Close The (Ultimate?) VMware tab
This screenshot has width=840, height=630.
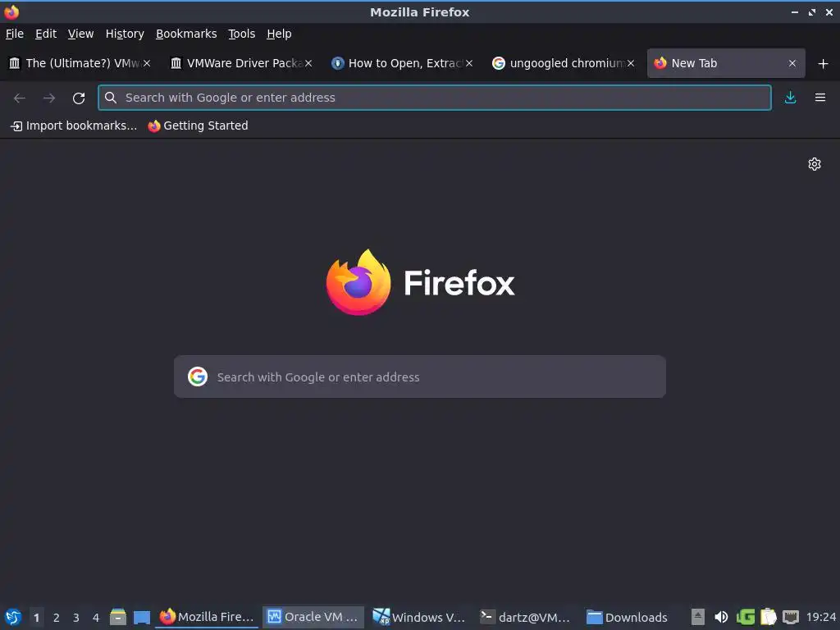coord(147,63)
